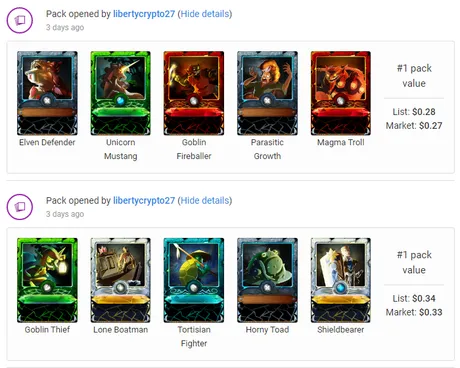Click the first pack's List $0.28 value

[414, 112]
